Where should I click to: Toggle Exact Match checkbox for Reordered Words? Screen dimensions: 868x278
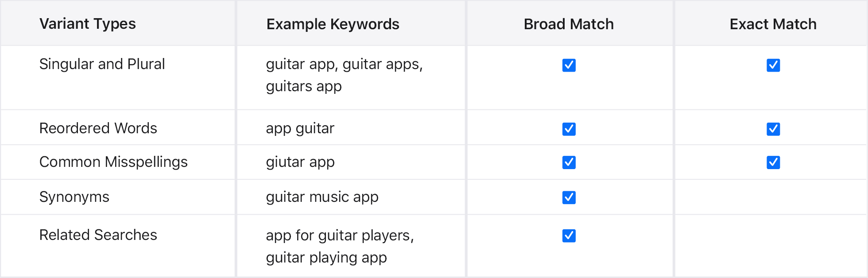coord(773,129)
